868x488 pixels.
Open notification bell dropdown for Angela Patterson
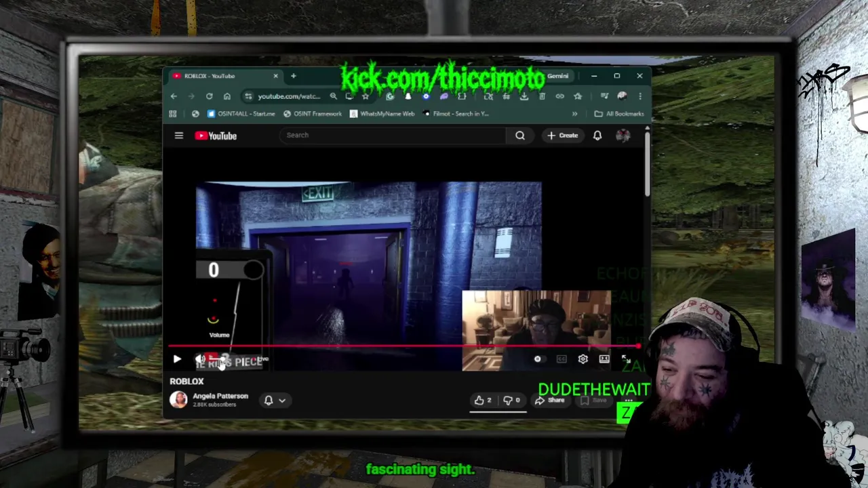tap(275, 401)
